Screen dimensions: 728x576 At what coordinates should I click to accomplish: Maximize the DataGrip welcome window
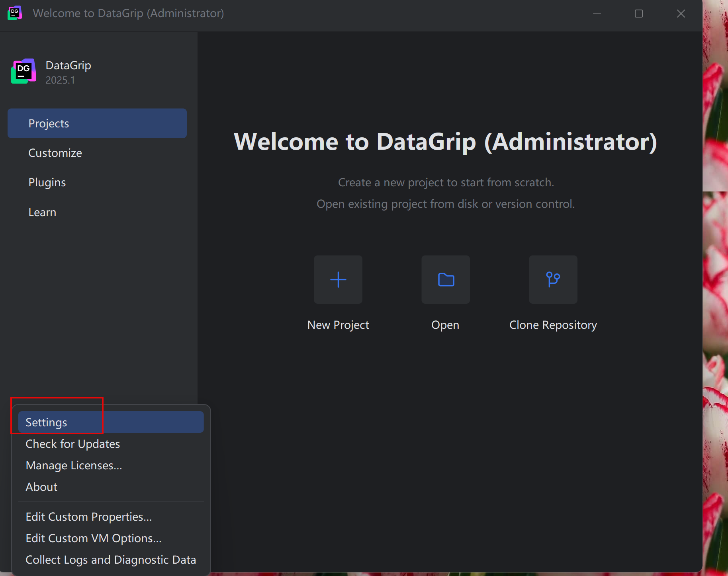[x=639, y=14]
